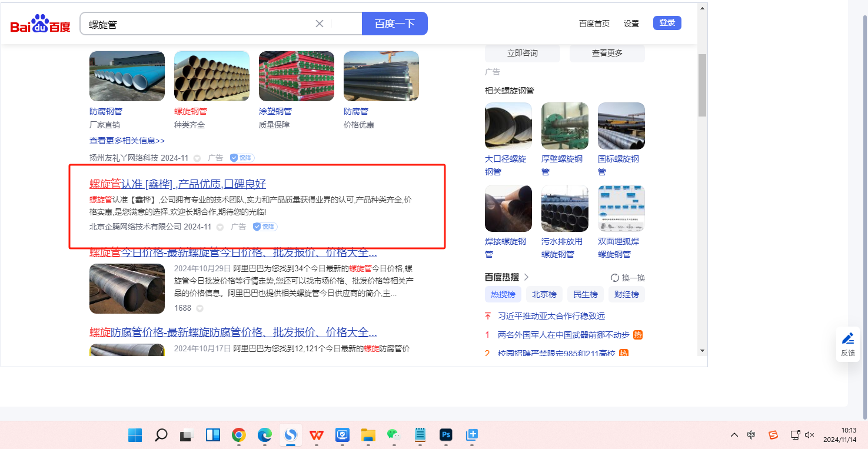The height and width of the screenshot is (449, 868).
Task: Open Windows taskbar search
Action: click(161, 435)
